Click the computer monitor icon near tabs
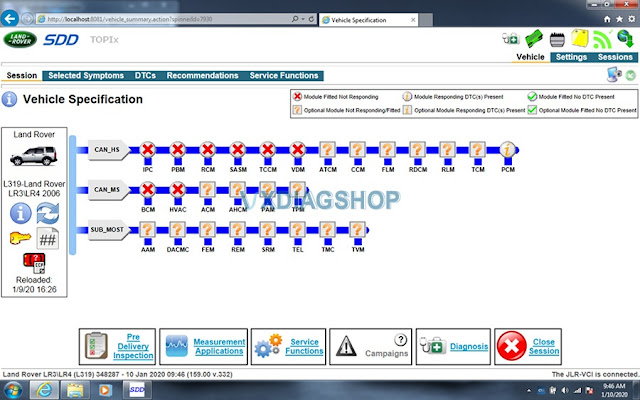 coord(614,75)
